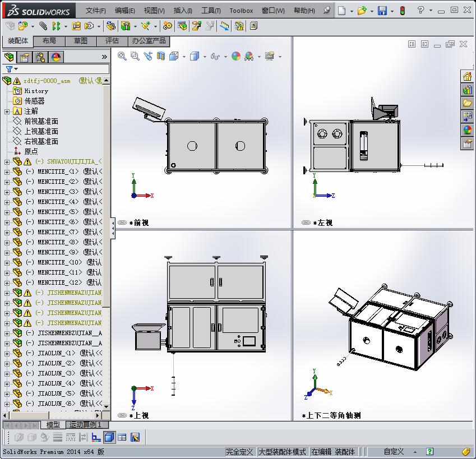The width and height of the screenshot is (476, 459).
Task: Click the Zoom to Area icon
Action: coord(135,56)
